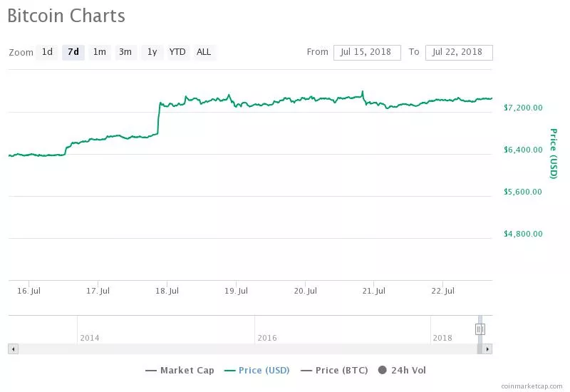Toggle the Market Cap series
The height and width of the screenshot is (392, 570).
(180, 370)
